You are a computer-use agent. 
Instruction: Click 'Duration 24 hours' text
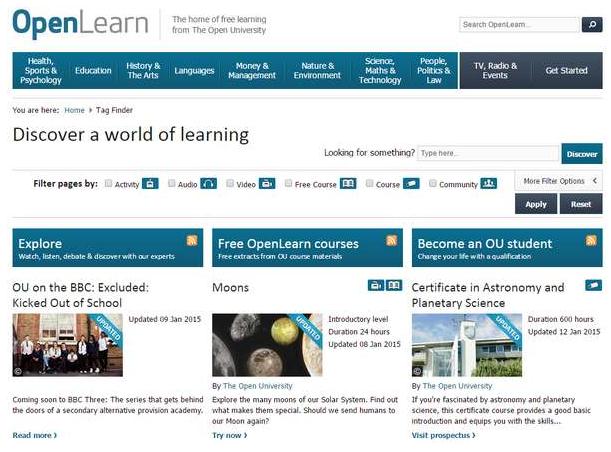(359, 332)
